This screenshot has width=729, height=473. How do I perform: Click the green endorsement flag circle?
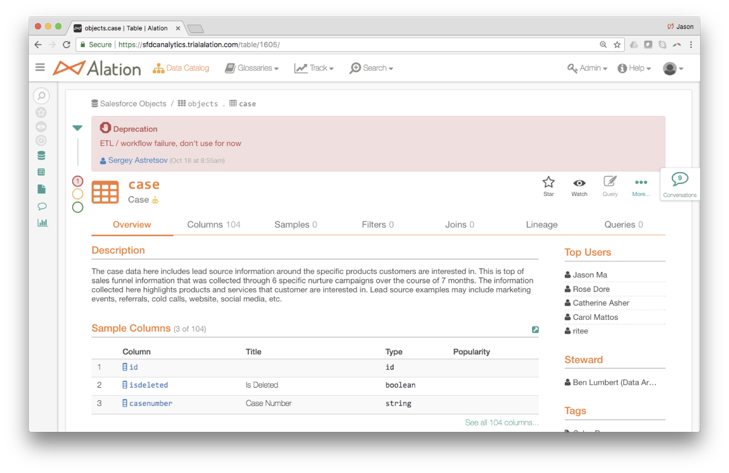point(78,207)
